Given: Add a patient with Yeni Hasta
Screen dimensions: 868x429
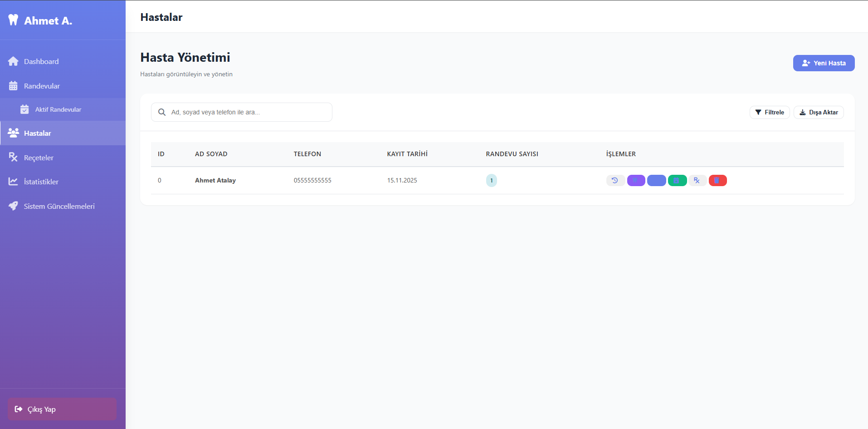Looking at the screenshot, I should coord(824,63).
